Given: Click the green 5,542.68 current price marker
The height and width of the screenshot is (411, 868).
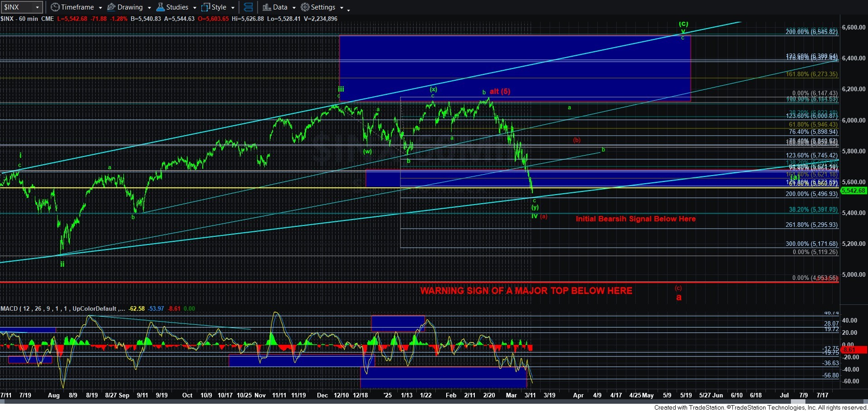Looking at the screenshot, I should pos(853,191).
